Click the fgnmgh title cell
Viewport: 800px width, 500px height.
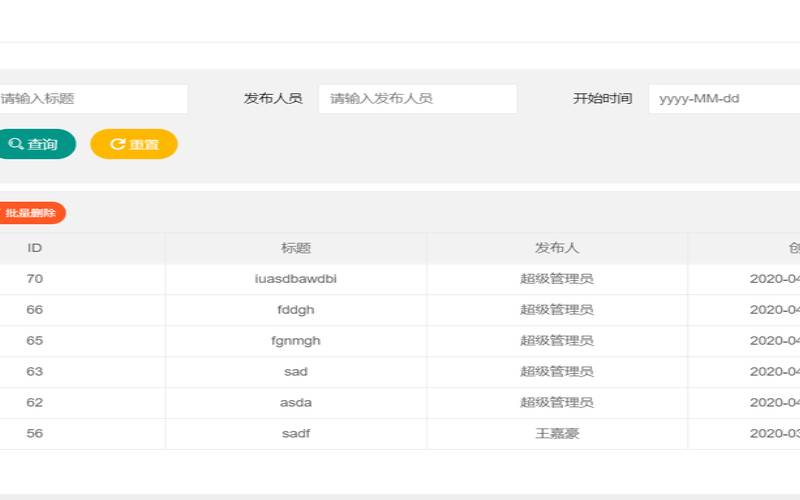296,341
